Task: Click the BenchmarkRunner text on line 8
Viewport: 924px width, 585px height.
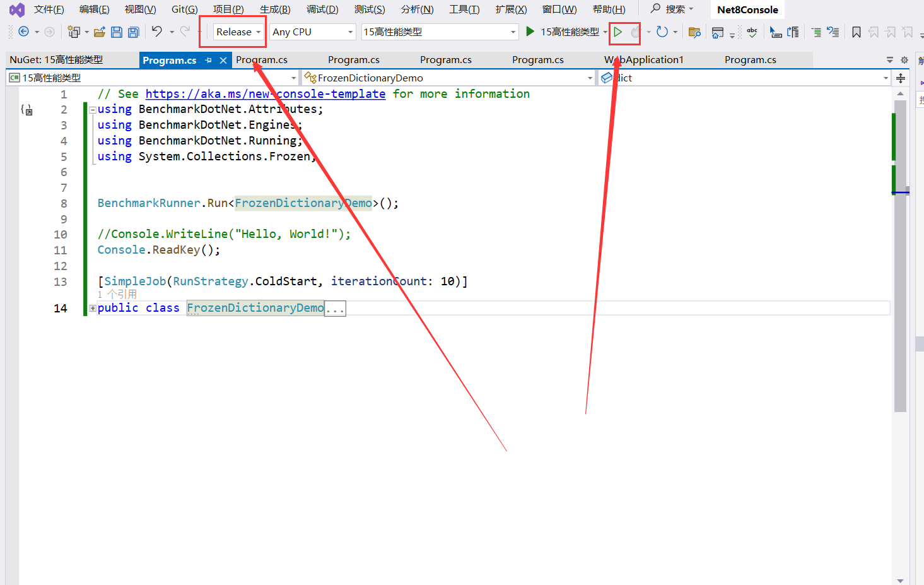Action: point(149,203)
